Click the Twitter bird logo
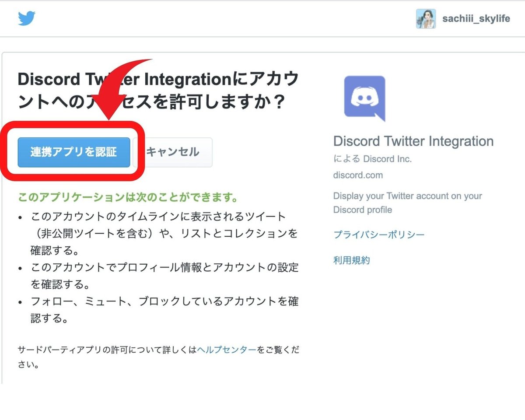This screenshot has width=525, height=420. click(x=27, y=18)
